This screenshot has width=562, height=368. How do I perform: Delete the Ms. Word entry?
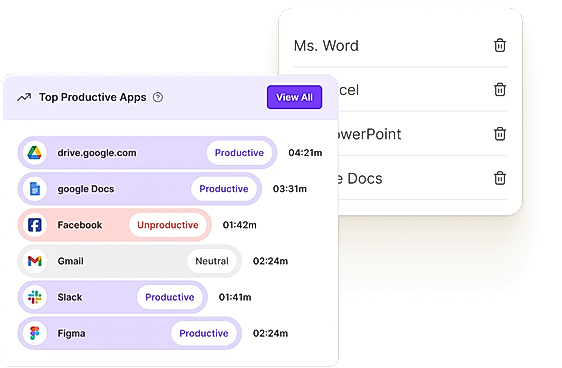pos(500,46)
